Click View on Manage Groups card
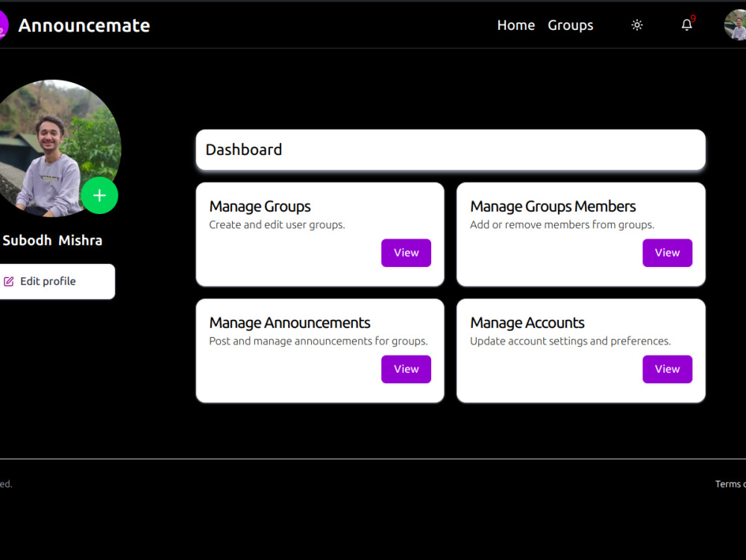The height and width of the screenshot is (560, 746). pos(406,253)
